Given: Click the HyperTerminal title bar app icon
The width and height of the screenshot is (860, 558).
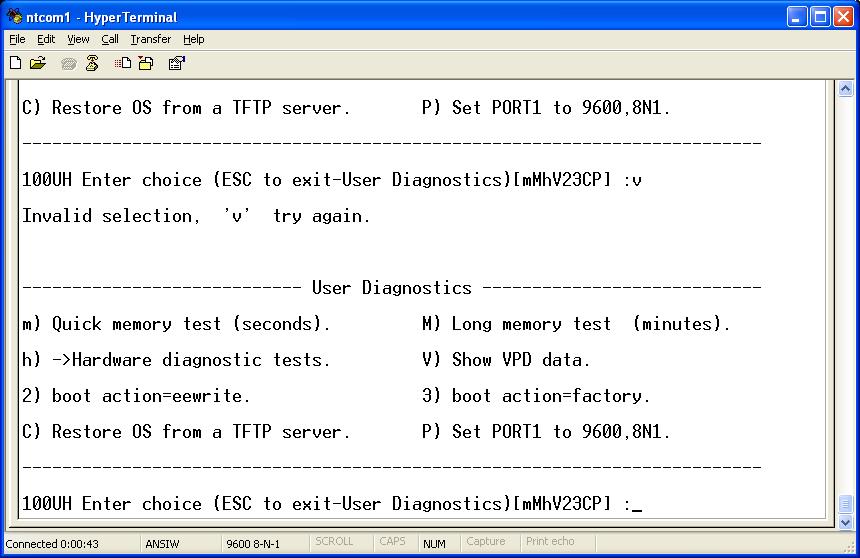Looking at the screenshot, I should point(15,16).
